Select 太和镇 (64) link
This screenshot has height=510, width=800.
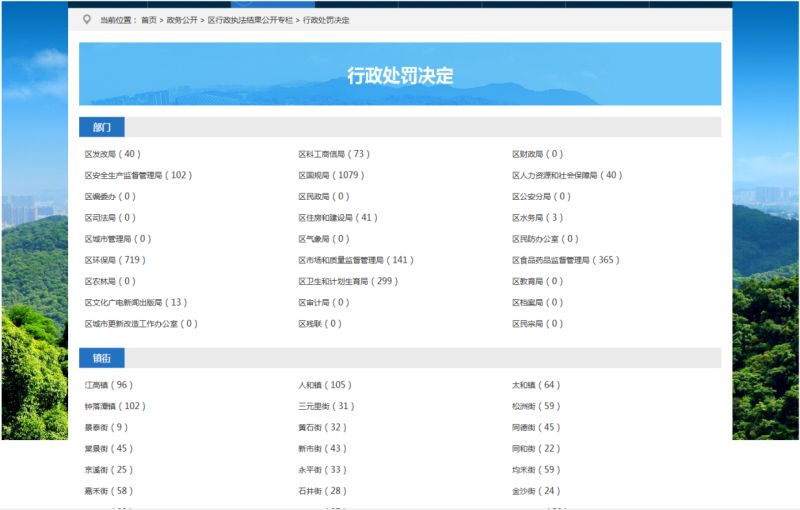tap(535, 385)
